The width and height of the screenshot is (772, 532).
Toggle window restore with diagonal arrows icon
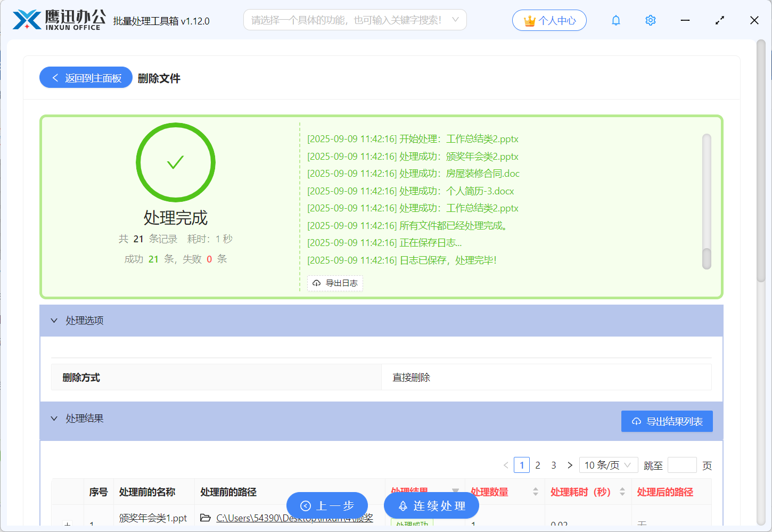point(720,20)
